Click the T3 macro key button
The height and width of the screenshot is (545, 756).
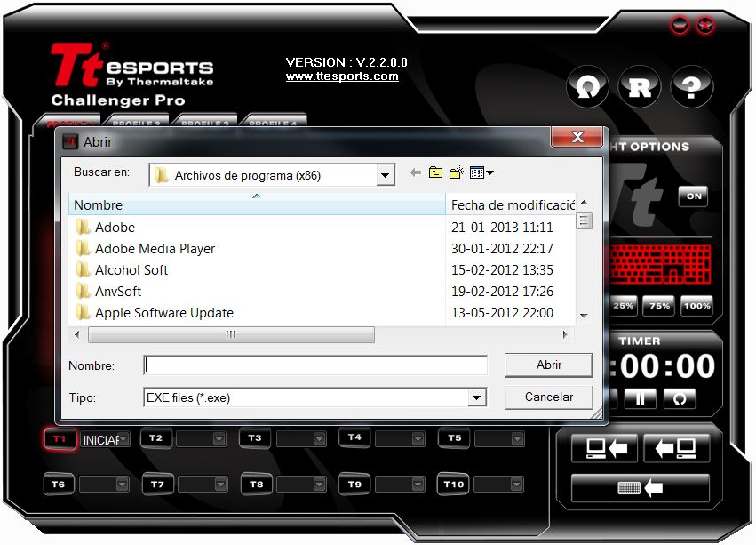click(255, 437)
